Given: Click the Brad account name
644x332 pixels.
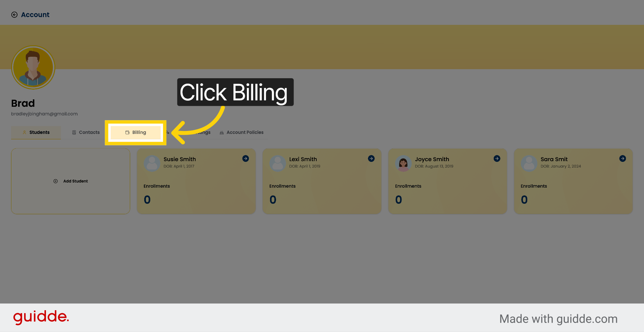Looking at the screenshot, I should pos(23,103).
